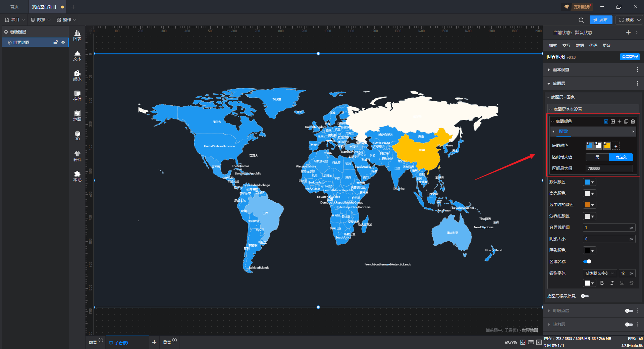644x349 pixels.
Task: Open the 名称字体 font family dropdown
Action: [600, 273]
